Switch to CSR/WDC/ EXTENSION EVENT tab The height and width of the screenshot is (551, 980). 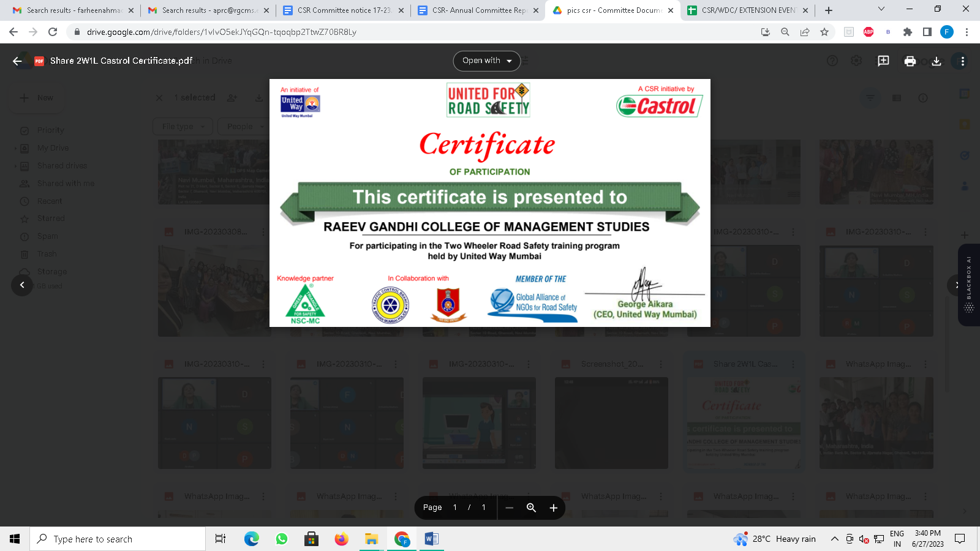pyautogui.click(x=747, y=10)
